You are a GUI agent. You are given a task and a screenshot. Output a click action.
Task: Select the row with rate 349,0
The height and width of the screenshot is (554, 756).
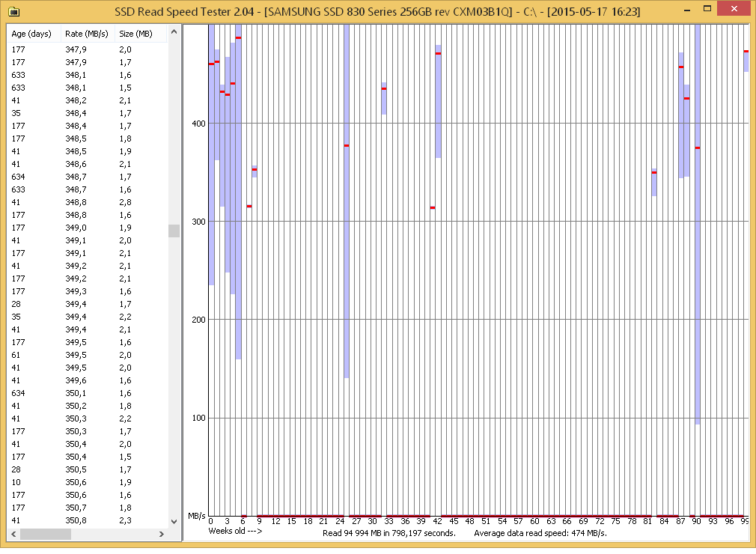88,228
